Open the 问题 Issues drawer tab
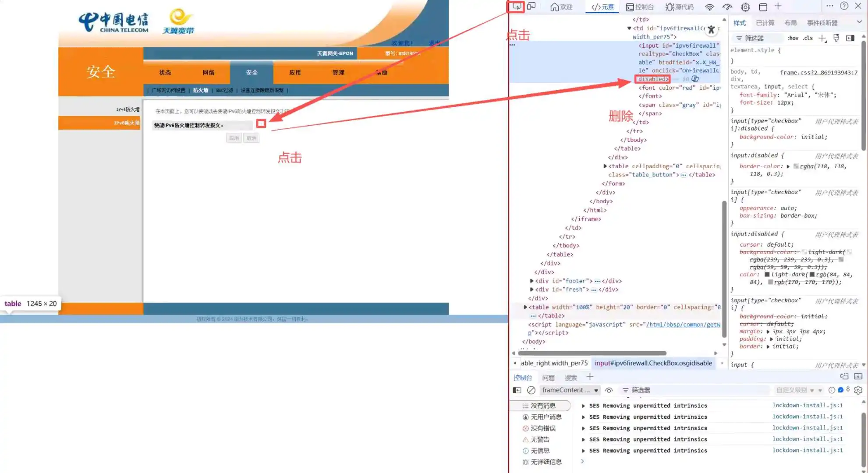This screenshot has height=473, width=868. coord(548,378)
